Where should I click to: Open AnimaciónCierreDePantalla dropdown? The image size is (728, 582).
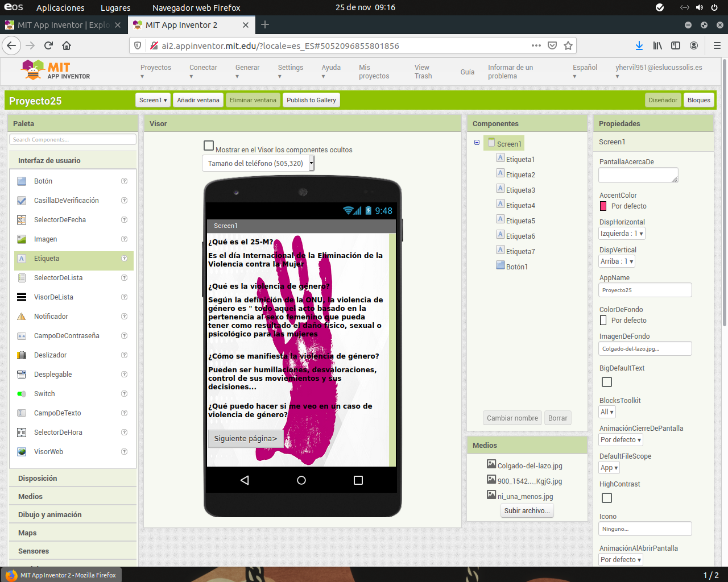[x=621, y=440]
